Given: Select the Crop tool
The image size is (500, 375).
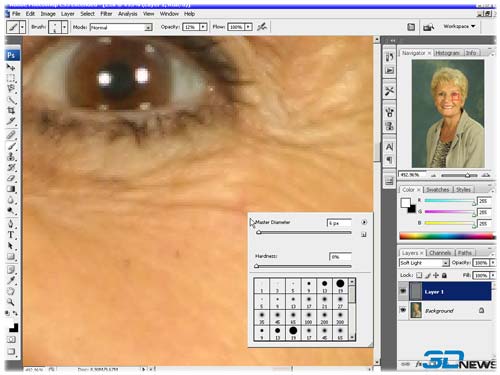Looking at the screenshot, I should coord(11,110).
